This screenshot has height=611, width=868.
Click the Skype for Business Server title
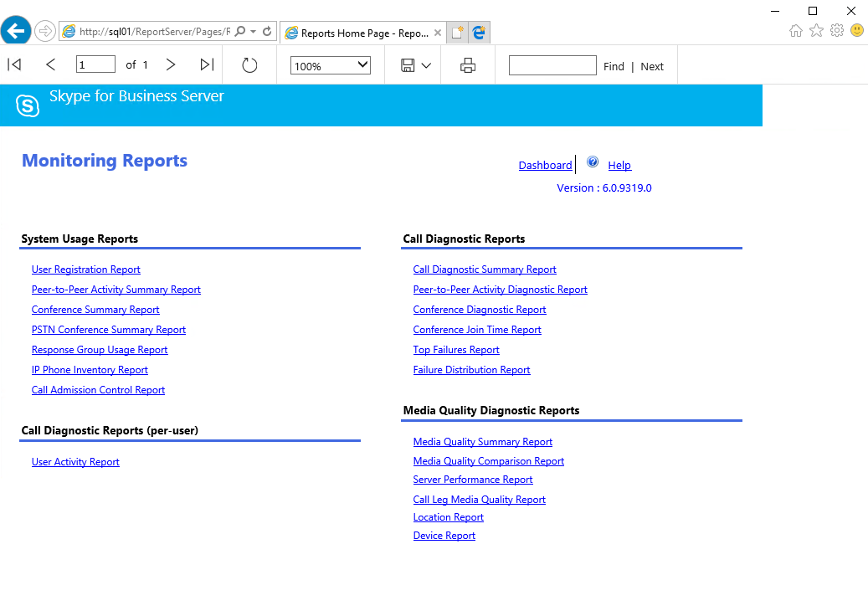(x=136, y=96)
